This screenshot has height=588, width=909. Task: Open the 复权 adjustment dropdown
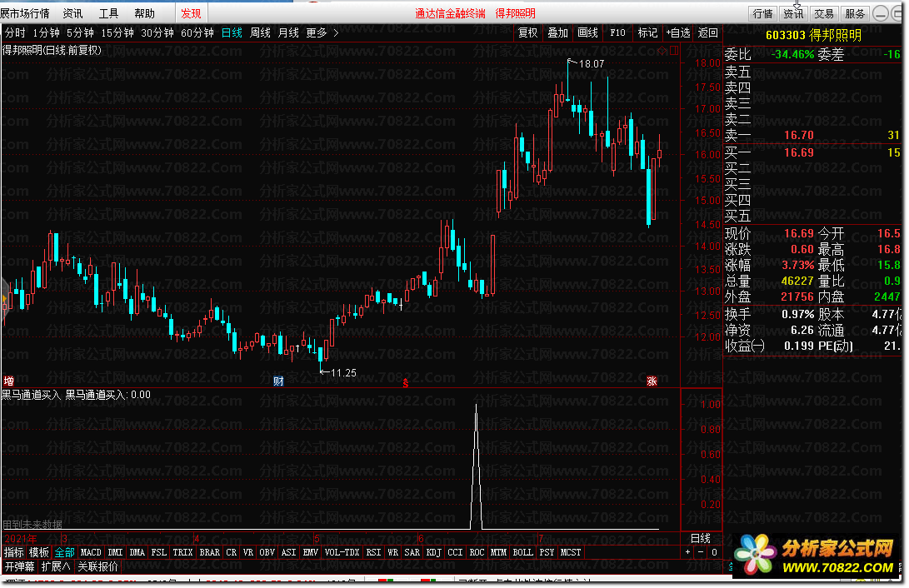[527, 33]
